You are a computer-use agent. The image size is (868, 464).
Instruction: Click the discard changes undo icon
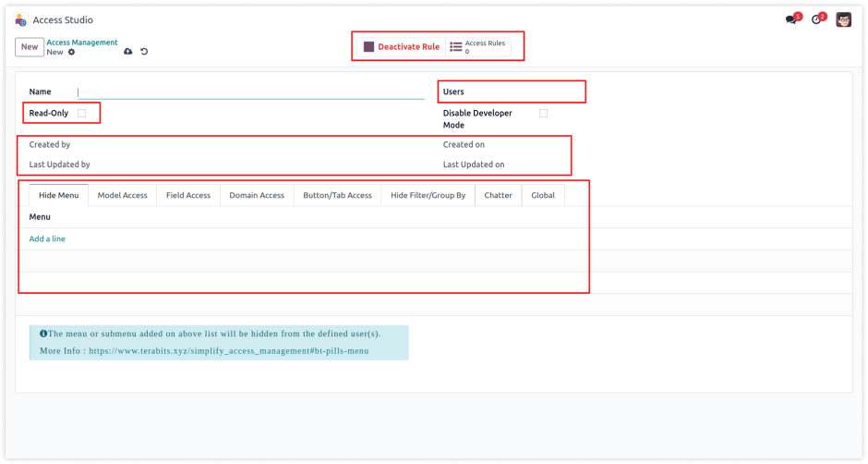click(144, 52)
